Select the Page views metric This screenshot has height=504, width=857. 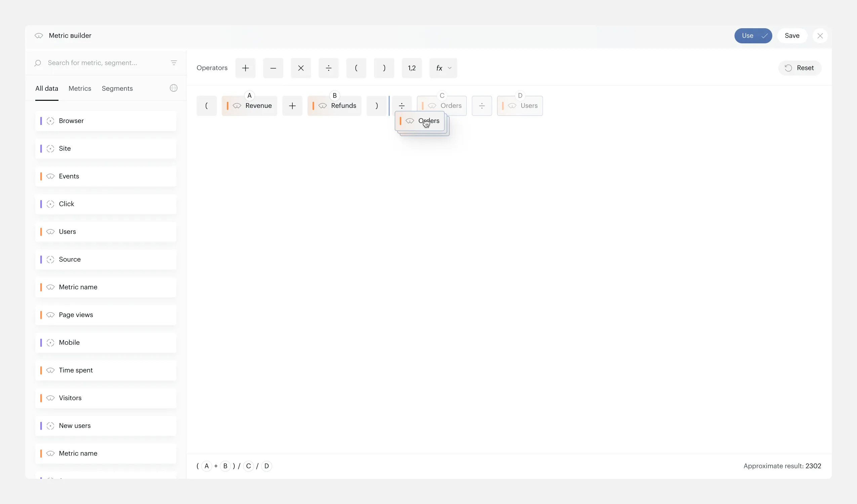tap(106, 315)
